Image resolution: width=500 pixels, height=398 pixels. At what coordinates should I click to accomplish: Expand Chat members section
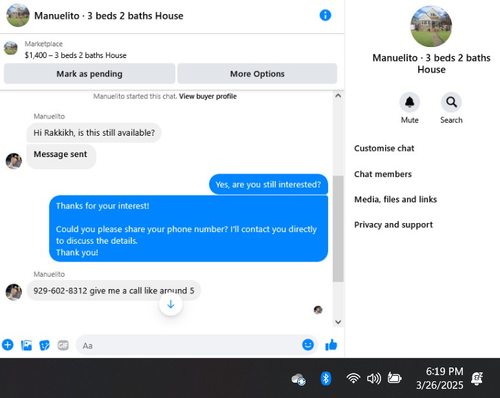383,174
